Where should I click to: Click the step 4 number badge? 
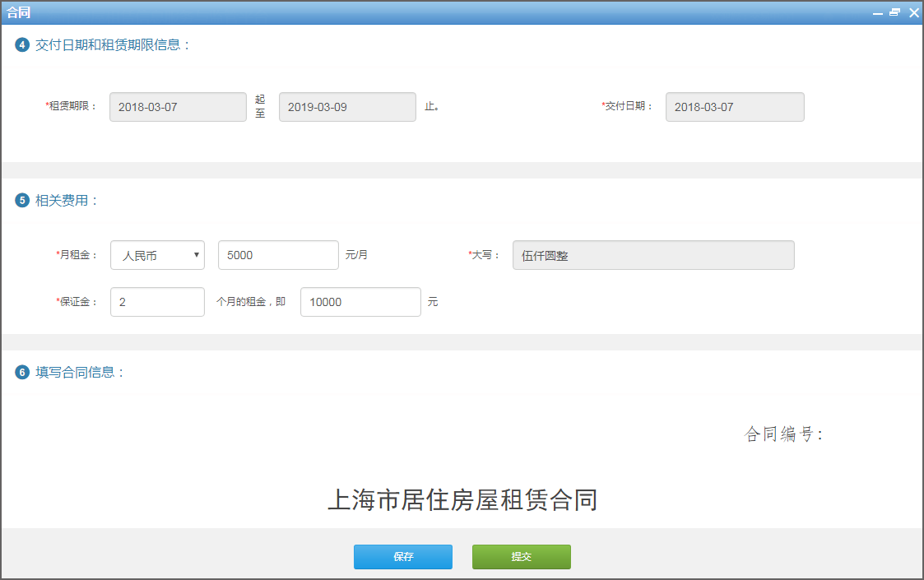click(22, 44)
